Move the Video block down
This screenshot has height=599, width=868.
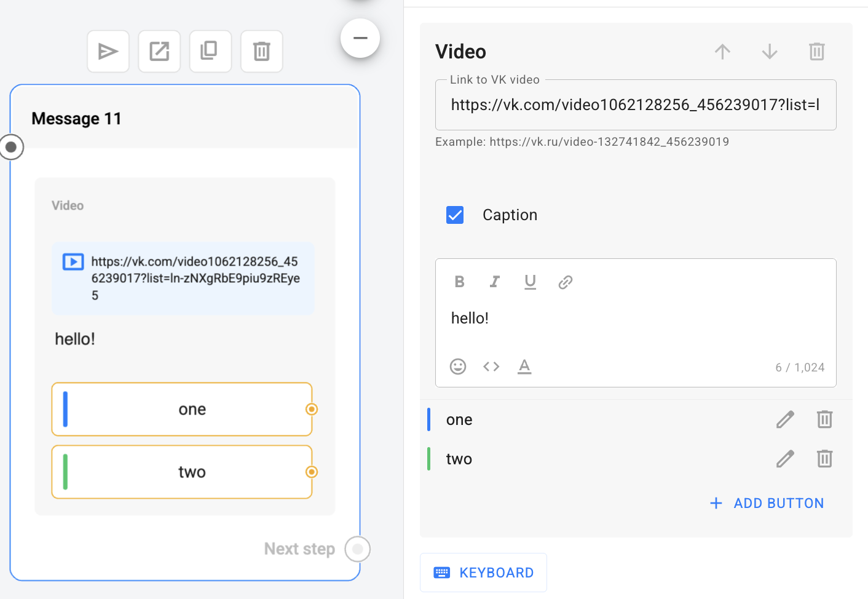[x=770, y=52]
